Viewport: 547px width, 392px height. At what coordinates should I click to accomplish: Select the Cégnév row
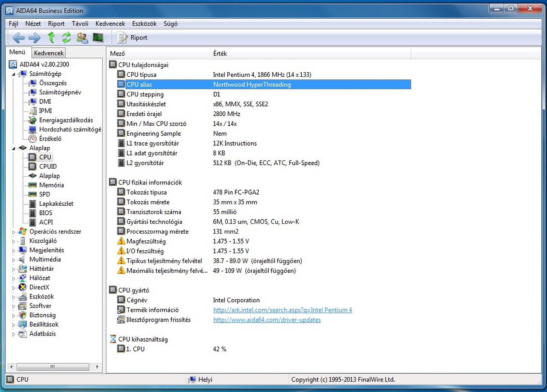click(x=264, y=300)
